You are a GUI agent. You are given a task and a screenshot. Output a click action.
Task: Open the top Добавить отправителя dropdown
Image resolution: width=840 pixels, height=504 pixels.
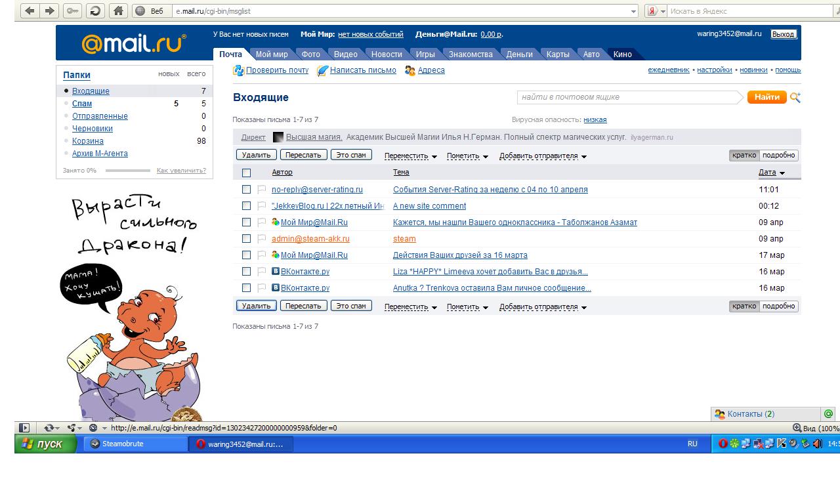click(x=543, y=156)
